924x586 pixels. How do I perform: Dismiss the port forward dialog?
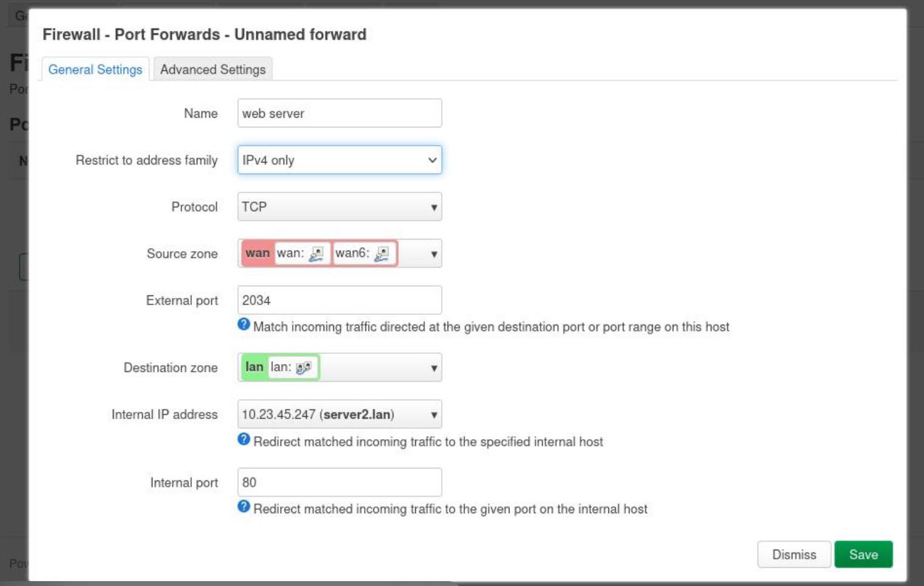click(794, 554)
